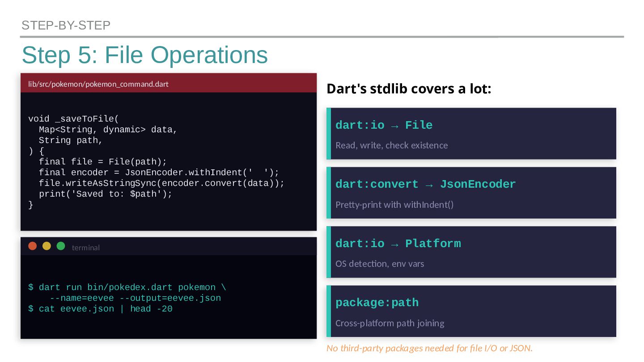Select the "final file = File(path);" line
644x362 pixels.
pyautogui.click(x=103, y=162)
